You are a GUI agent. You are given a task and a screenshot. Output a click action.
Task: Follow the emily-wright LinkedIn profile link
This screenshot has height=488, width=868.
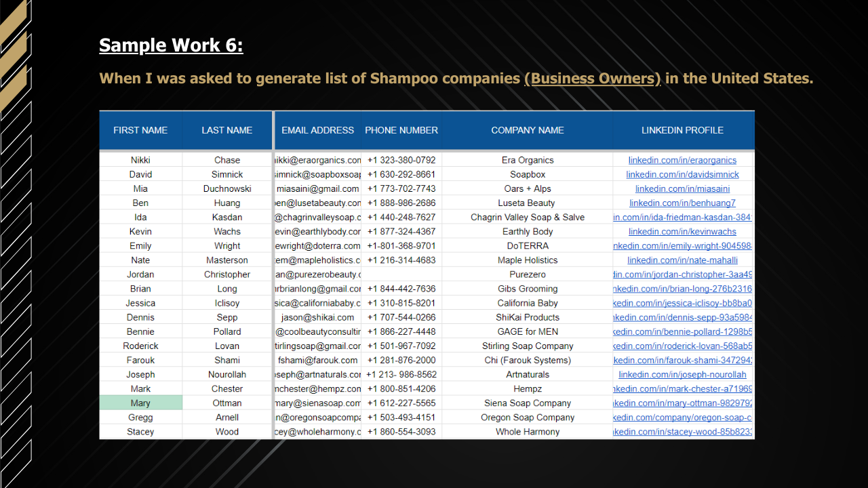pyautogui.click(x=683, y=246)
